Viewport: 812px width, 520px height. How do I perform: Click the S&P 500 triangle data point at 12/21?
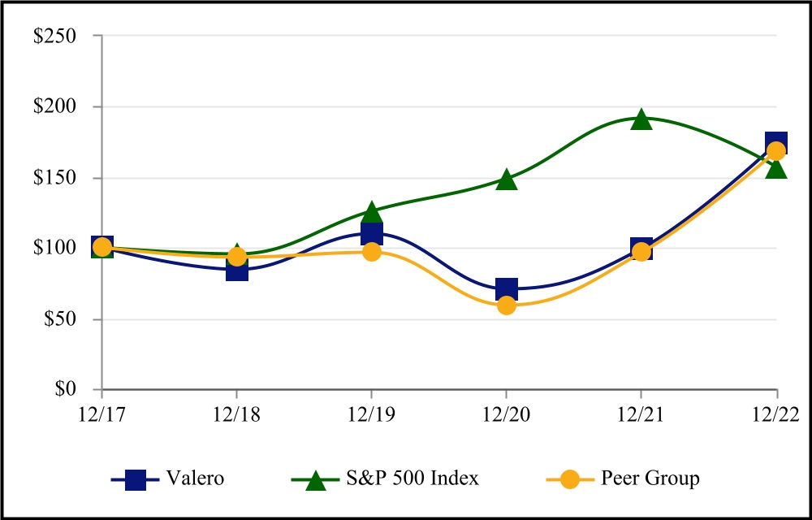pos(641,119)
